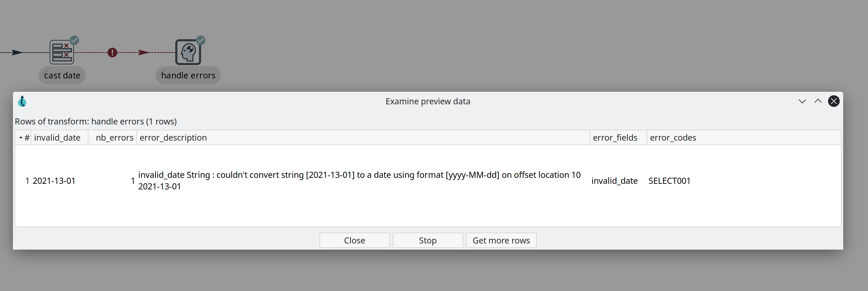
Task: Collapse dialog with the down chevron
Action: click(x=802, y=101)
